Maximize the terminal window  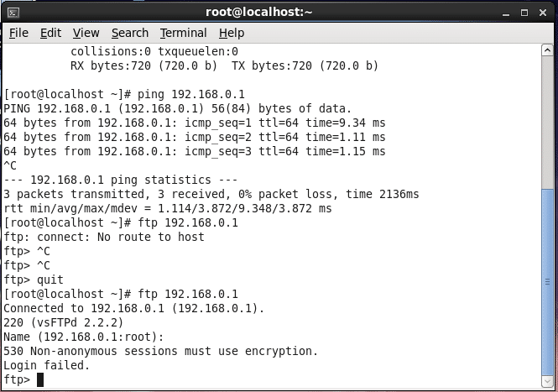click(x=522, y=12)
